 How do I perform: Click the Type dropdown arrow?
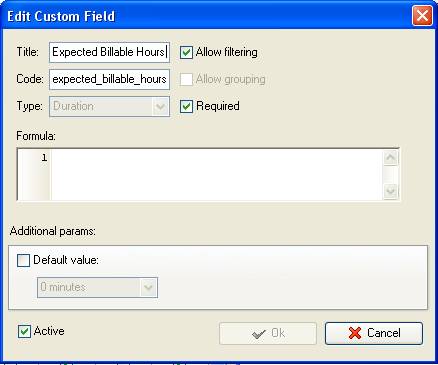coord(160,107)
